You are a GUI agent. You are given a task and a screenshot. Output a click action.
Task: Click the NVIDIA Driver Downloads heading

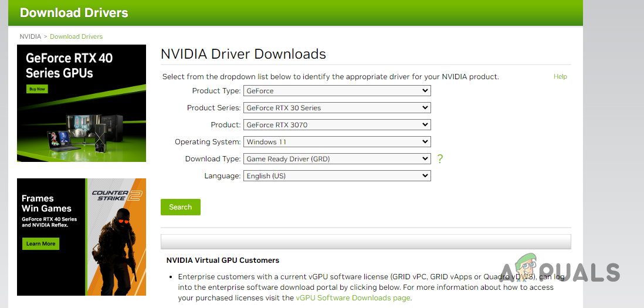[243, 54]
